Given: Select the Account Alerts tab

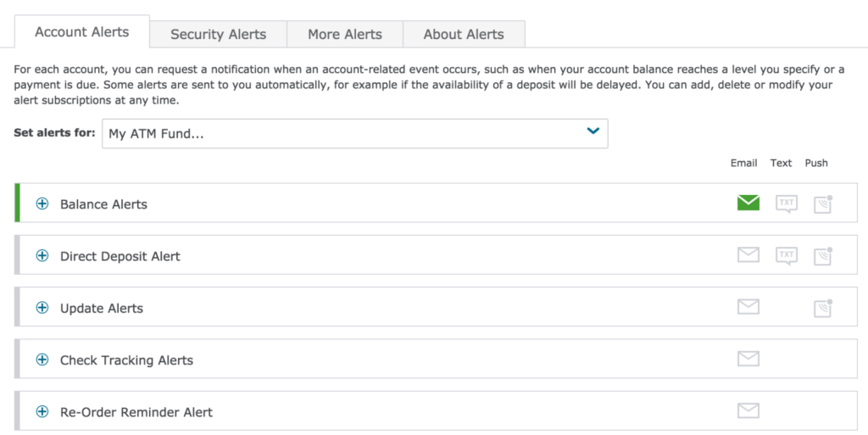Looking at the screenshot, I should (82, 32).
